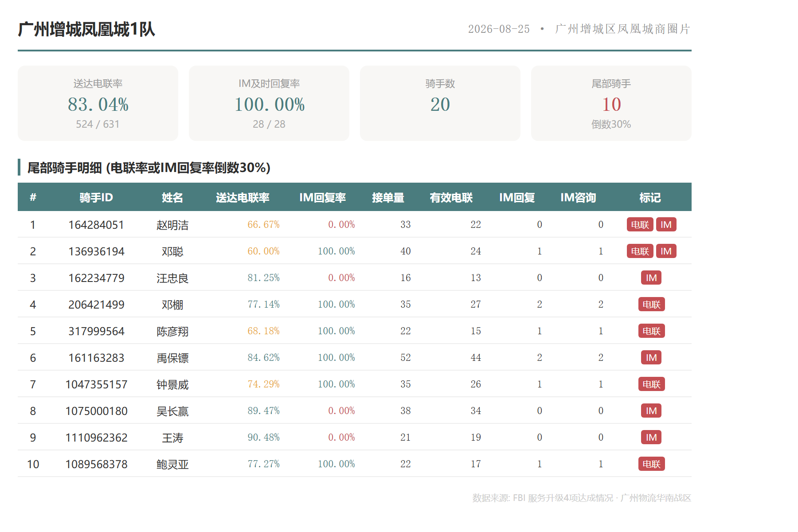Click the IM tag in 吴长赢's row
Screen dimensions: 798x532
(x=651, y=411)
